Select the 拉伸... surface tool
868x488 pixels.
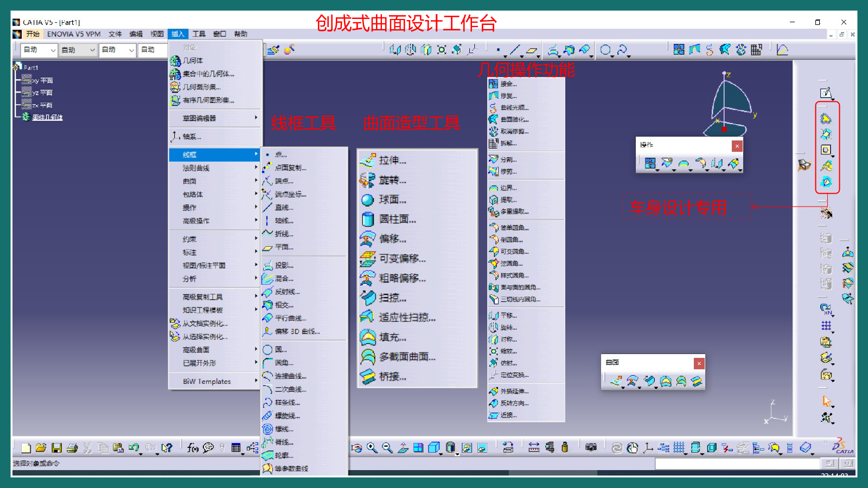(x=417, y=160)
